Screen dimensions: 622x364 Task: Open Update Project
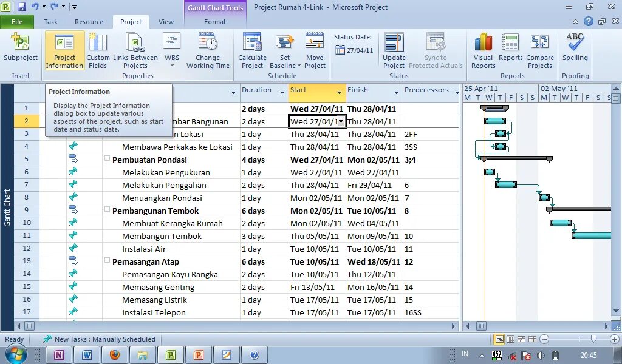(394, 50)
